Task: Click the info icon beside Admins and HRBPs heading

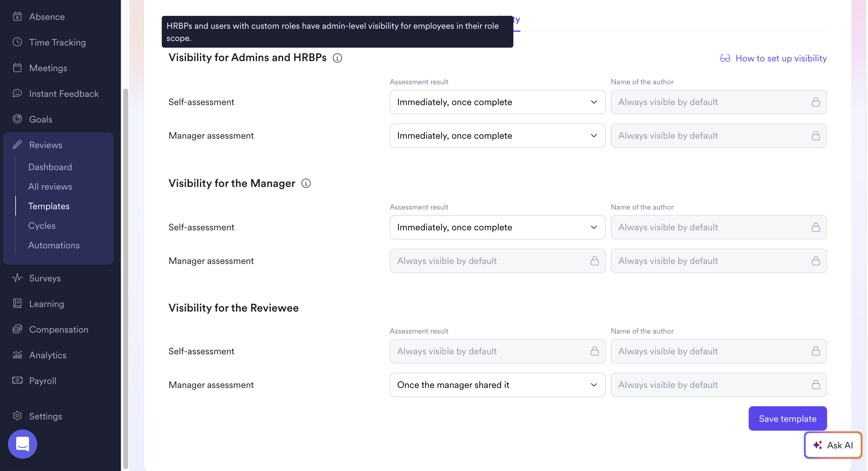Action: click(337, 58)
